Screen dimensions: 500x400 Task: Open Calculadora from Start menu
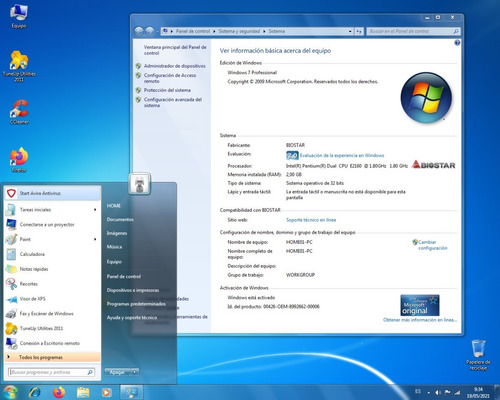click(52, 254)
